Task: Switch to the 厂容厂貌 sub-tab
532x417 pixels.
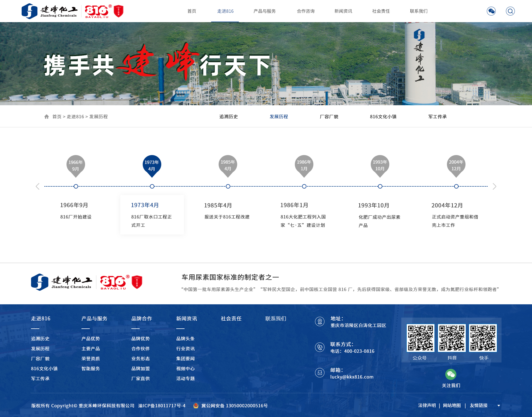Action: point(329,117)
